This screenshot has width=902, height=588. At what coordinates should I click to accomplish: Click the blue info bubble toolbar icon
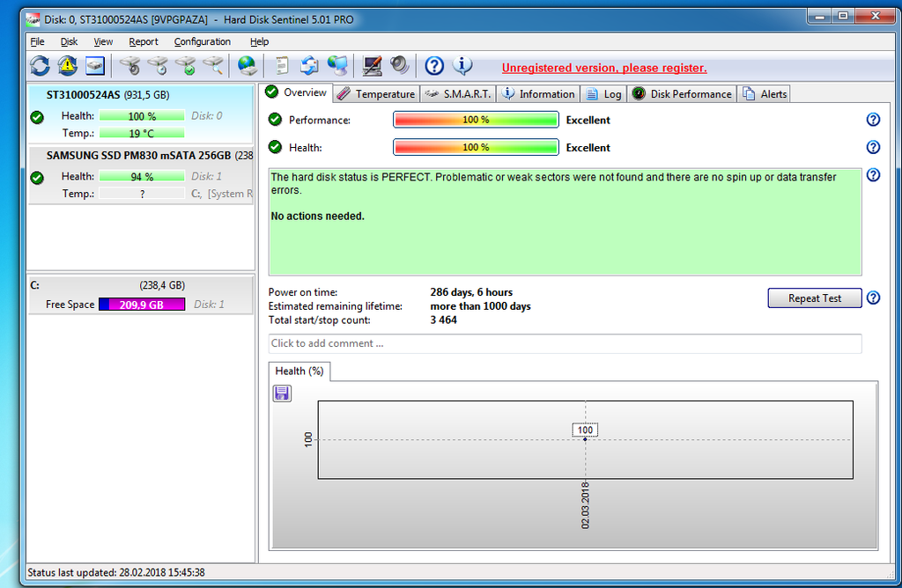(x=462, y=65)
